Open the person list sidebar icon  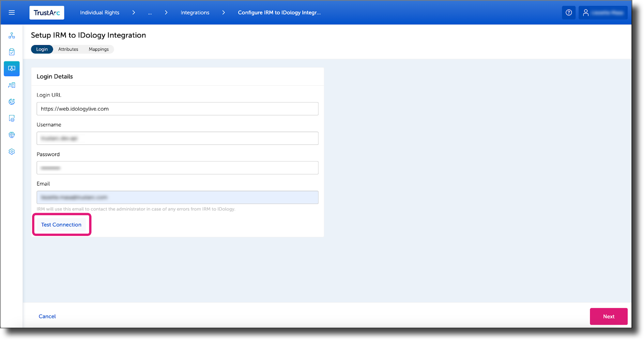pos(12,85)
